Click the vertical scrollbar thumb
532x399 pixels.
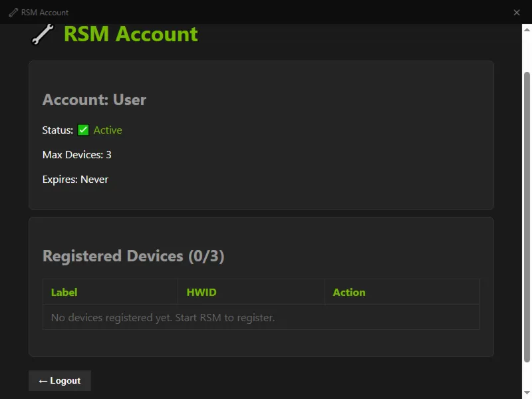527,217
